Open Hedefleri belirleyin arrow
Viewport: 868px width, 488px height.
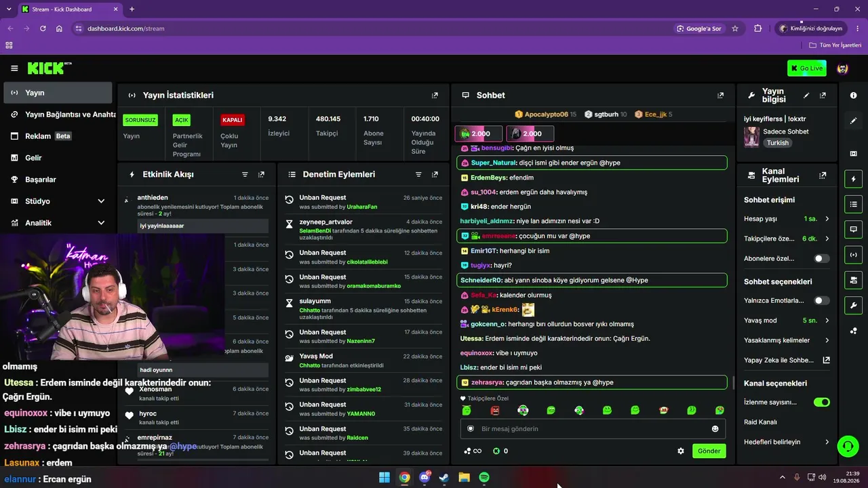[827, 442]
